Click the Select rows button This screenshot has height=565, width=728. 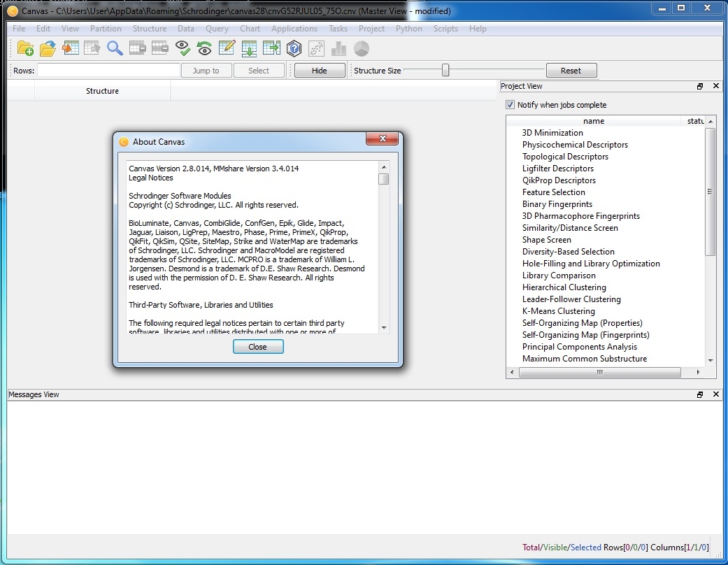(x=259, y=71)
